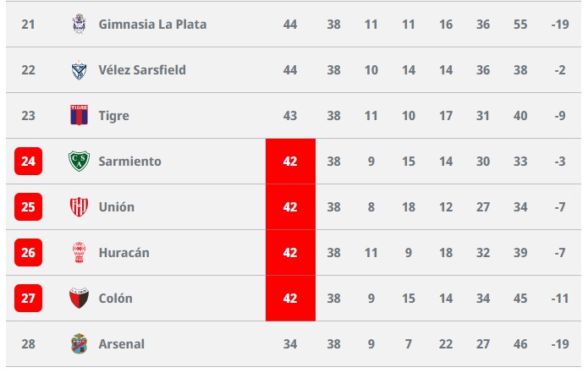Viewport: 588px width, 373px height.
Task: Click the red position 27 badge
Action: click(28, 299)
